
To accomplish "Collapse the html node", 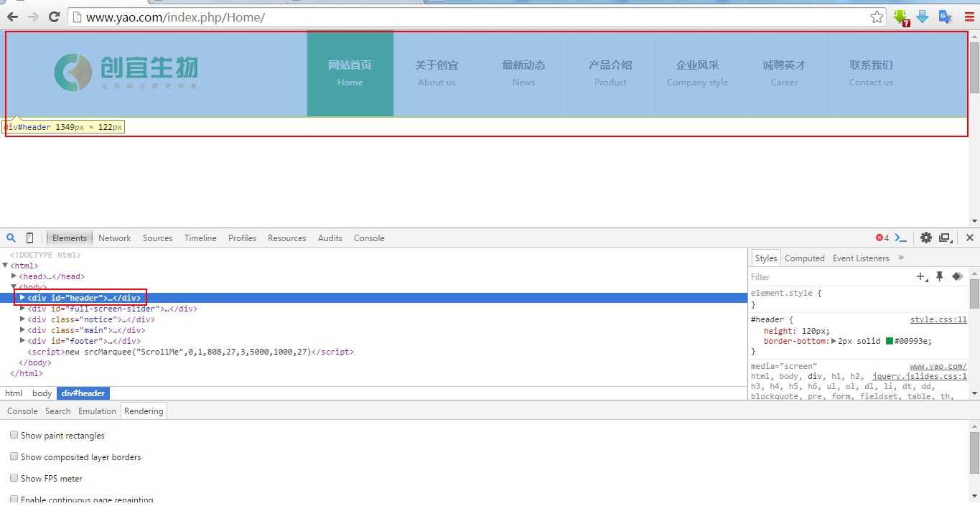I will pyautogui.click(x=5, y=266).
